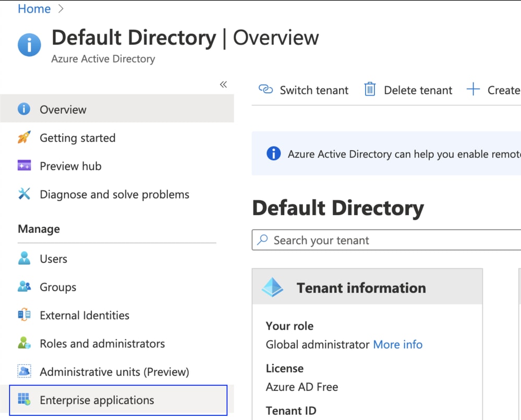Click the search magnifier icon in tenant search

(262, 239)
